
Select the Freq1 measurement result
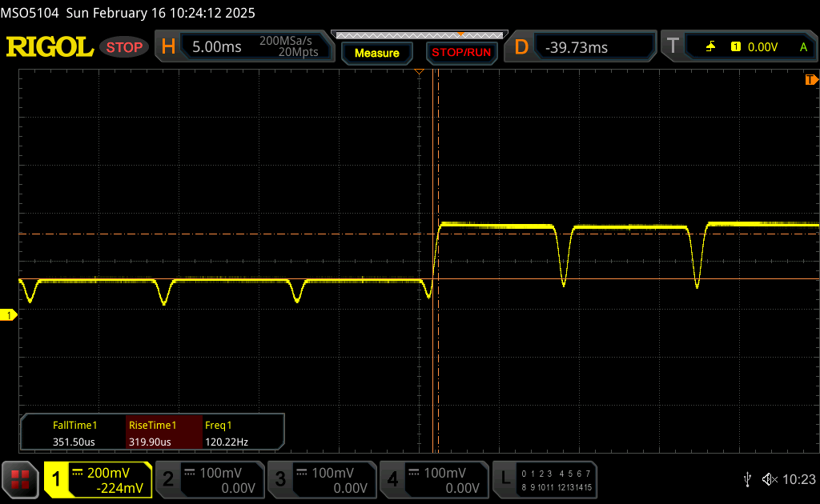(x=227, y=434)
